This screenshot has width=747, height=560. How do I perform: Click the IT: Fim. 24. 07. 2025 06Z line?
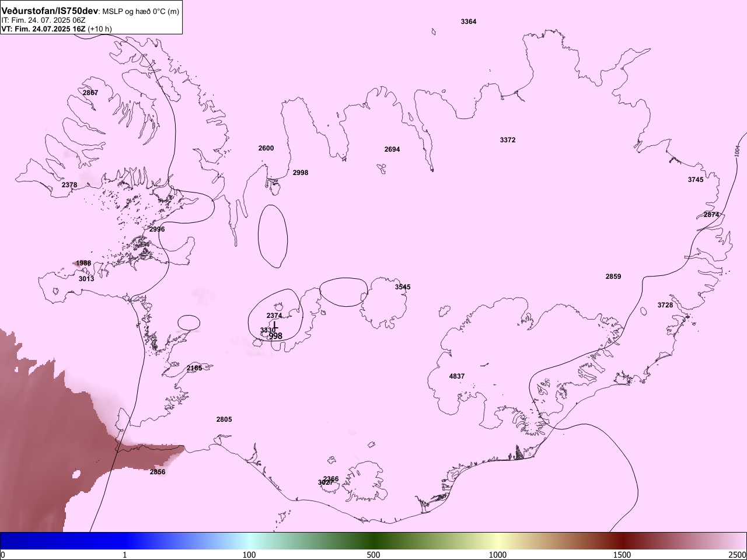tap(43, 20)
